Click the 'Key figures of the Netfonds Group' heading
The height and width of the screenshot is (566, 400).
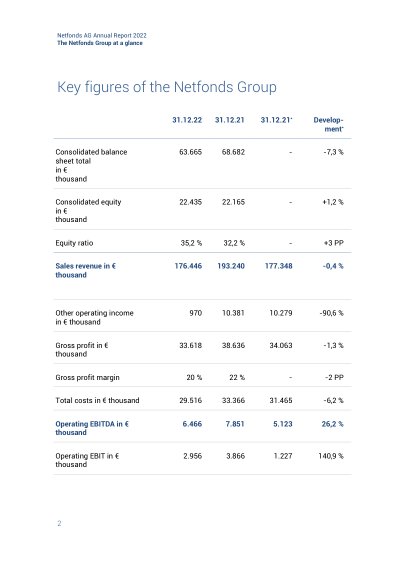tap(167, 87)
